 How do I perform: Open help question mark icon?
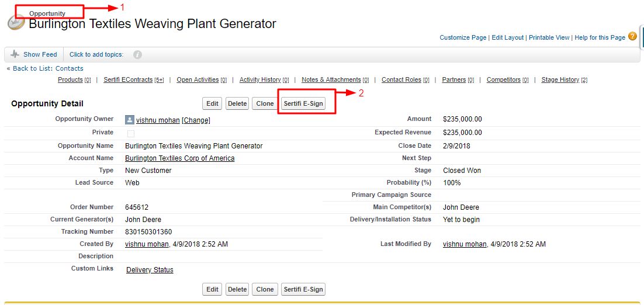coord(632,37)
